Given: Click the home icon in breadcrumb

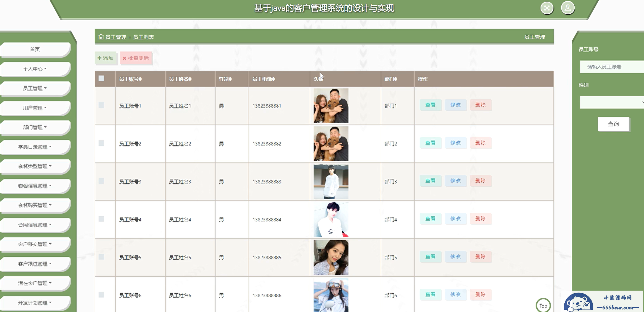Looking at the screenshot, I should coord(101,37).
